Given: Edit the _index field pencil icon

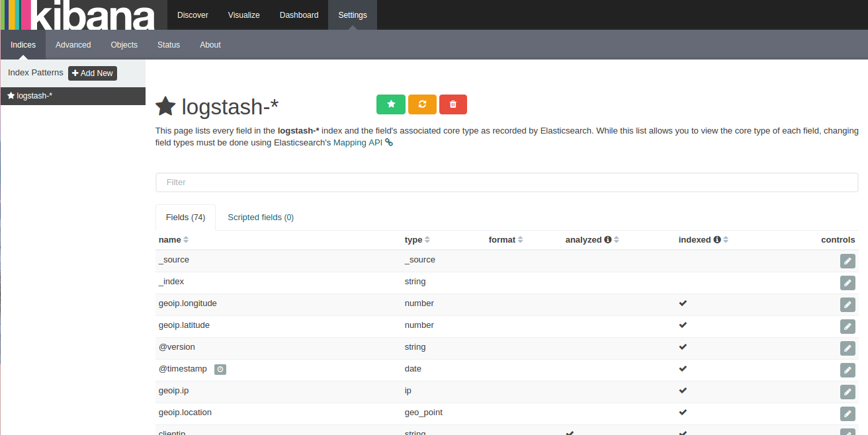Looking at the screenshot, I should click(x=847, y=283).
